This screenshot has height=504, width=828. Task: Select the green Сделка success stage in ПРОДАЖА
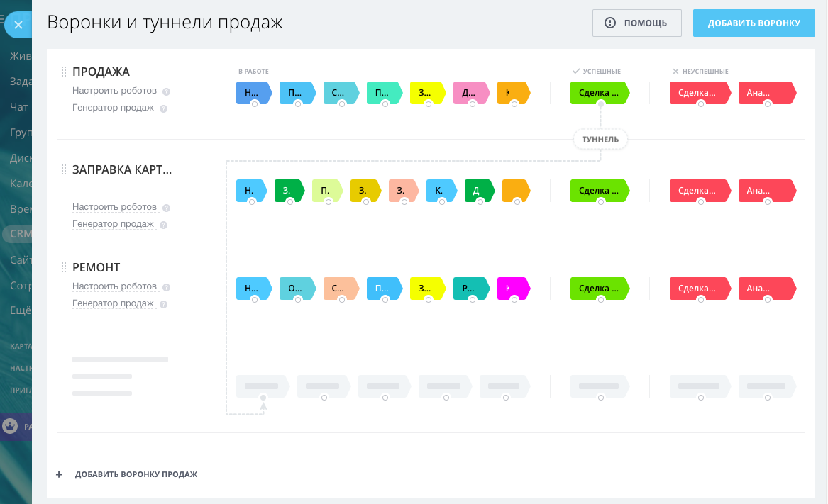599,93
